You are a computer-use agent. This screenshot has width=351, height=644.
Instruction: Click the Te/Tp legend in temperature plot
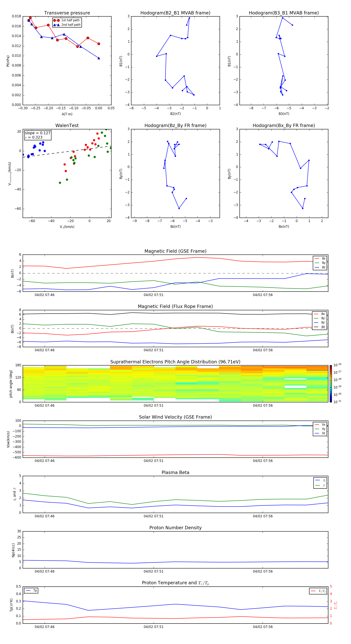pos(318,591)
